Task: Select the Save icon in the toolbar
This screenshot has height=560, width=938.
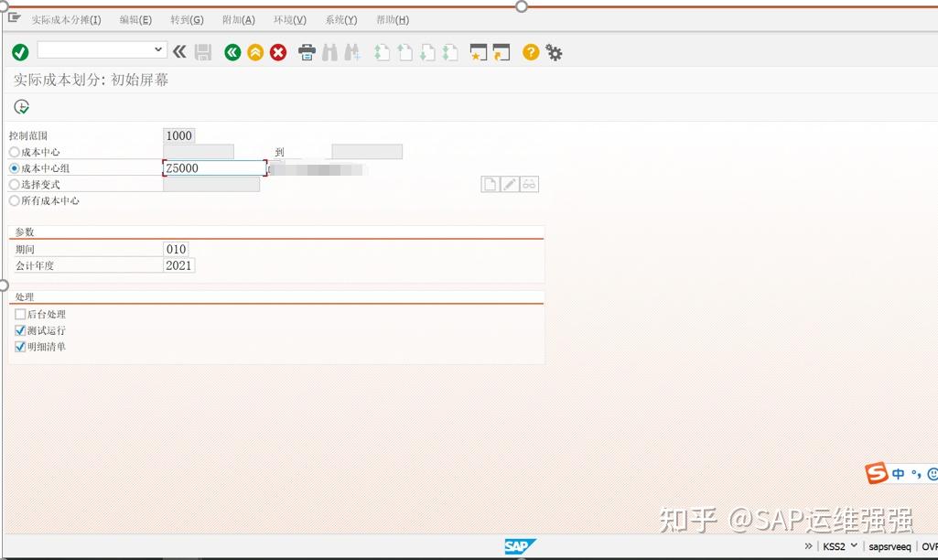Action: coord(202,52)
